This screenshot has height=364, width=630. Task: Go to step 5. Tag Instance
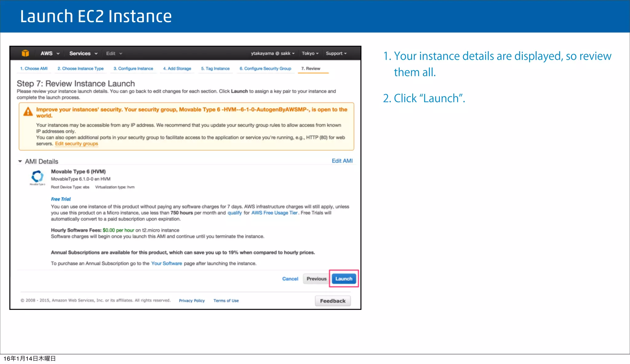[x=215, y=69]
